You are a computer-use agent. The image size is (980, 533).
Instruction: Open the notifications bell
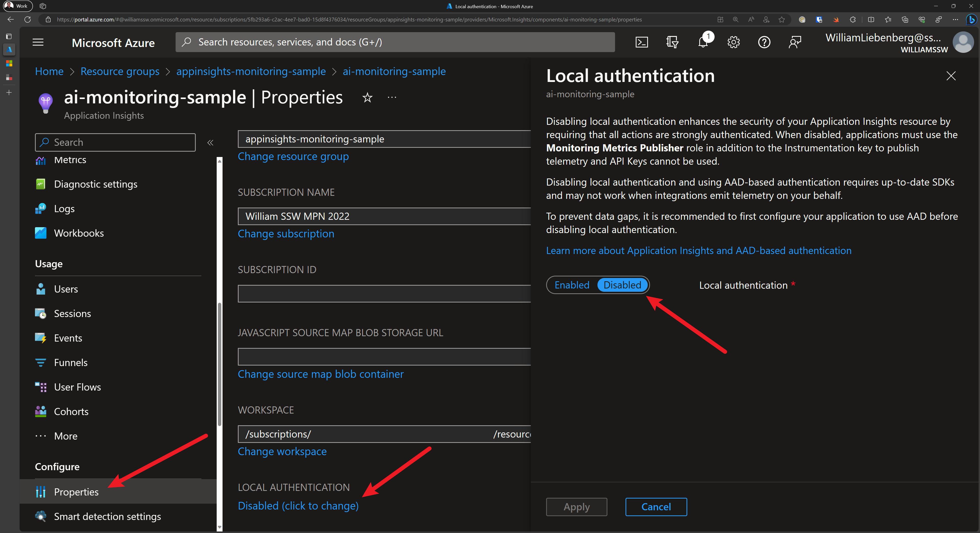703,42
